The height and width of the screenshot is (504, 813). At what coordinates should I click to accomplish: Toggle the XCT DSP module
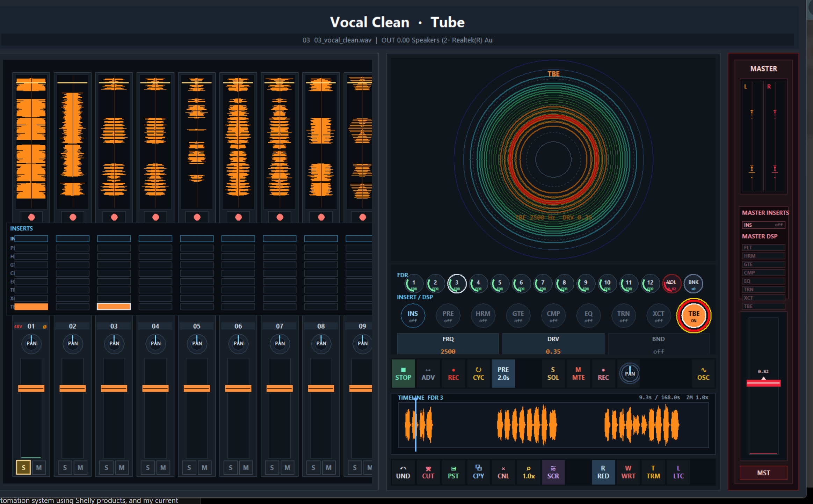[x=658, y=316]
